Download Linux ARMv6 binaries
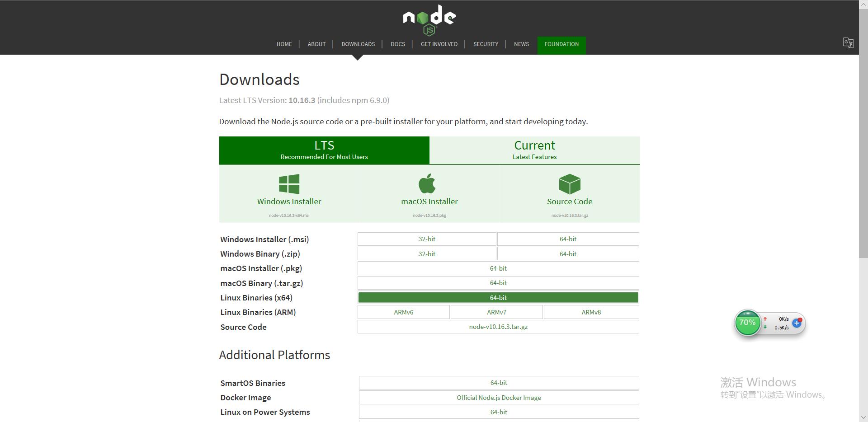The width and height of the screenshot is (868, 422). [404, 312]
